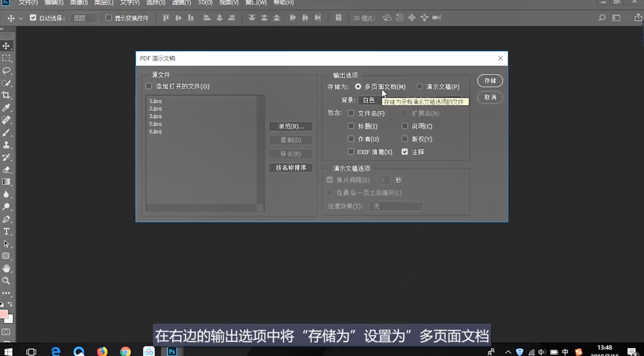
Task: Enable 添加打开的文件(O) checkbox
Action: click(x=148, y=86)
